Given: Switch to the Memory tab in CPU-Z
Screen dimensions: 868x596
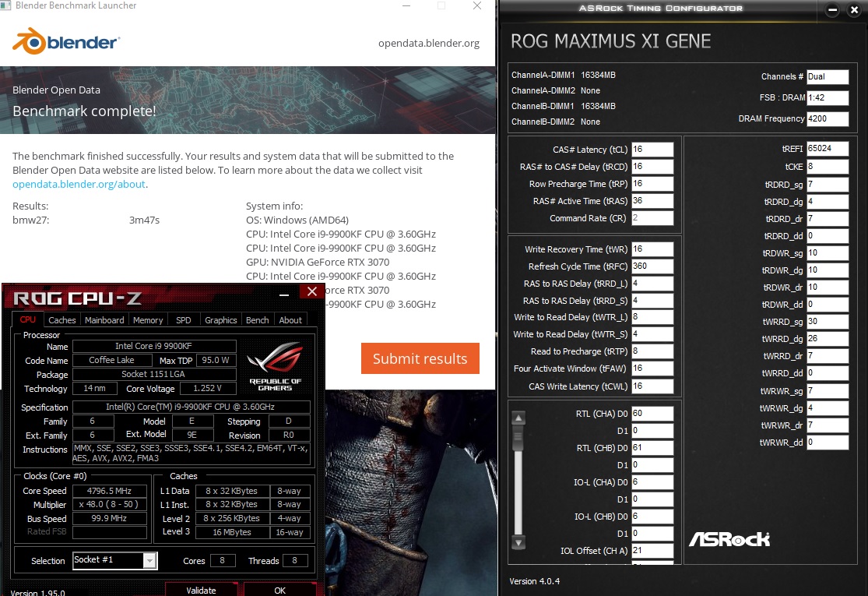Looking at the screenshot, I should click(148, 320).
